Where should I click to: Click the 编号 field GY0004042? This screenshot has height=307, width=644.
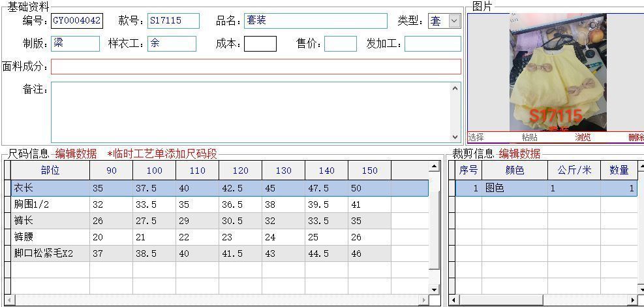[x=77, y=20]
